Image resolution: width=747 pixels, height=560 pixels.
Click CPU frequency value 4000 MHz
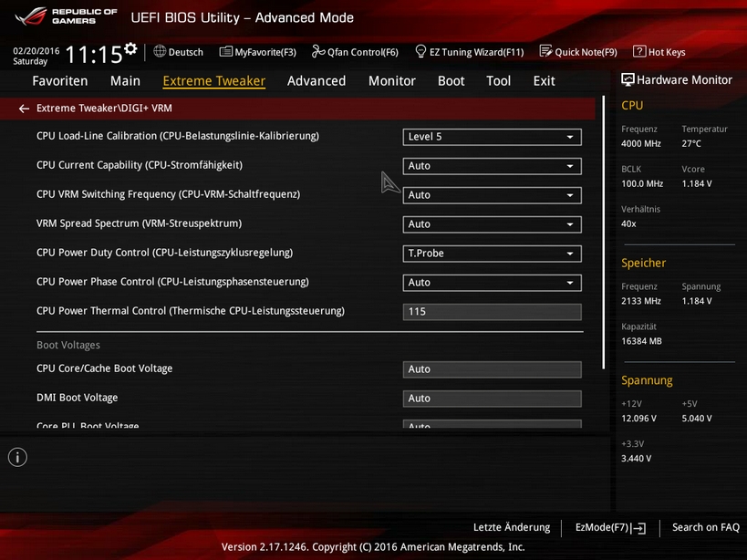(641, 144)
